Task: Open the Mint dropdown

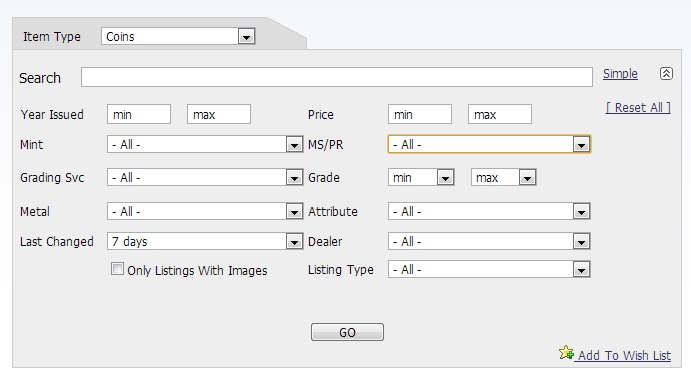Action: click(205, 144)
